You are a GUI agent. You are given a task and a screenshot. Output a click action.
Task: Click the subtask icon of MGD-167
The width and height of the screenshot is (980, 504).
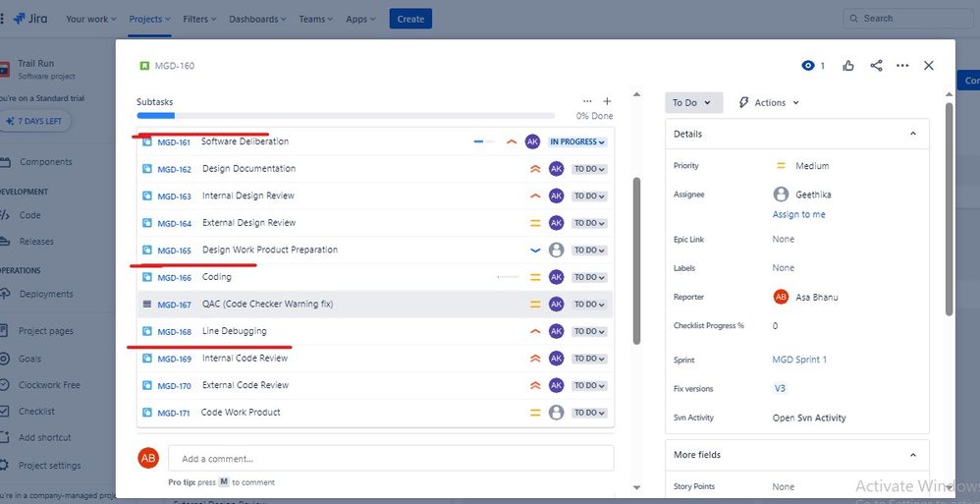(147, 304)
